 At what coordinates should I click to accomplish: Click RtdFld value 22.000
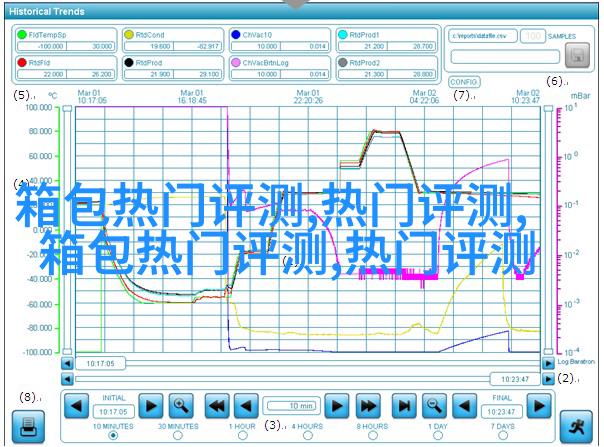click(x=42, y=74)
